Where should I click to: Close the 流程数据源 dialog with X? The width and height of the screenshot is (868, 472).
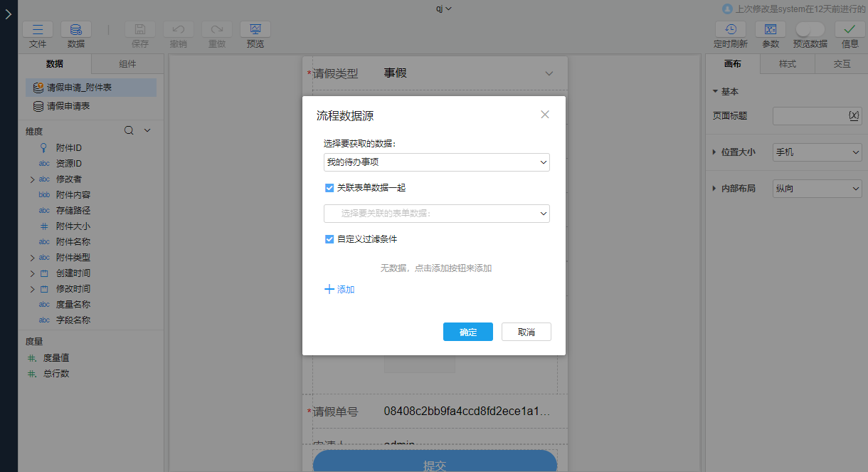point(545,115)
